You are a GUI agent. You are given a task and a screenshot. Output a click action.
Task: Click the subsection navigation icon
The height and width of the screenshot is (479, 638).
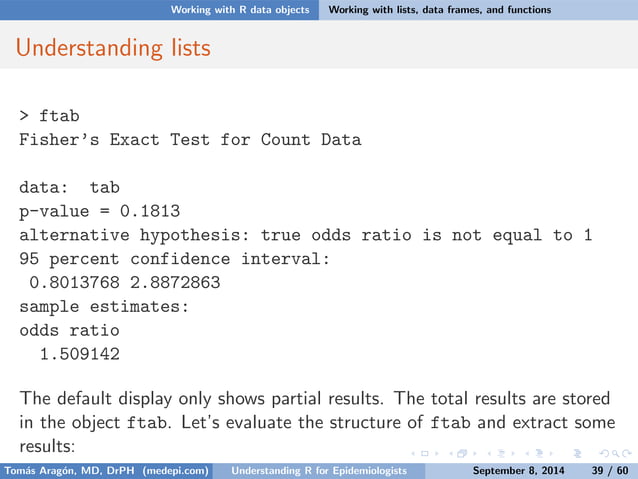click(x=502, y=453)
